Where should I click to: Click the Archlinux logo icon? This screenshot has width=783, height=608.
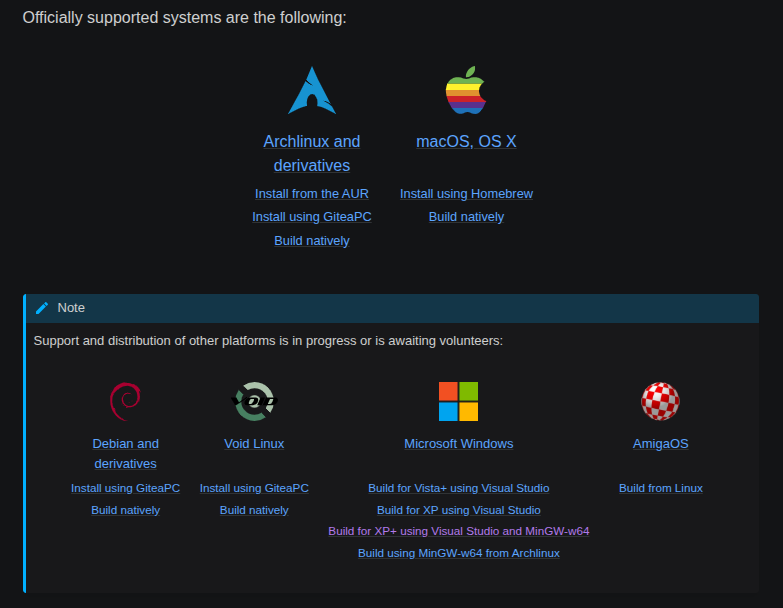pyautogui.click(x=312, y=91)
